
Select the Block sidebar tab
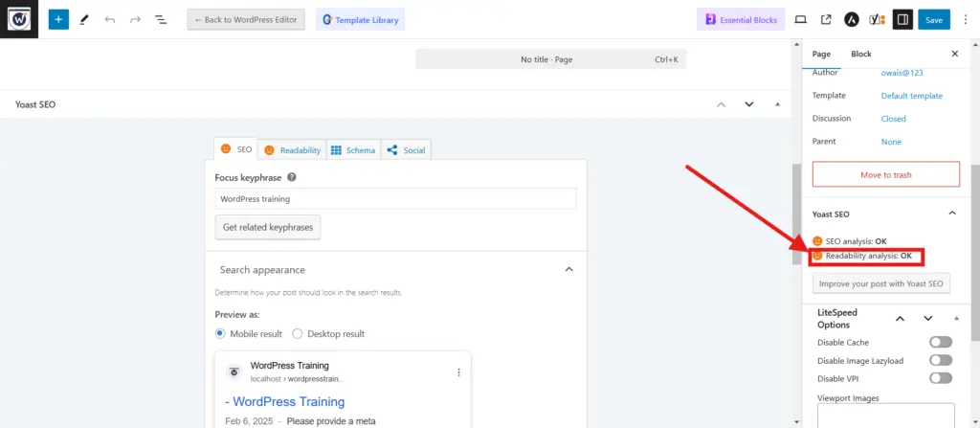[x=860, y=54]
